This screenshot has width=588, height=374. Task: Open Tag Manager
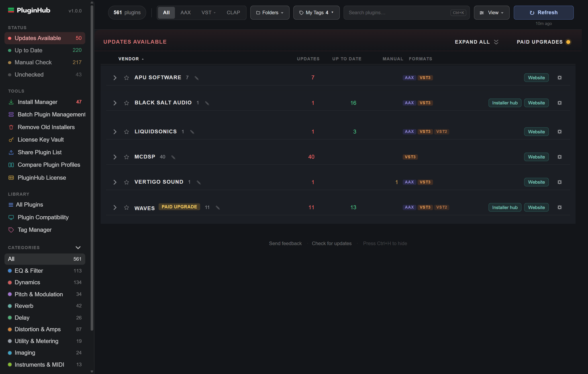tap(45, 230)
